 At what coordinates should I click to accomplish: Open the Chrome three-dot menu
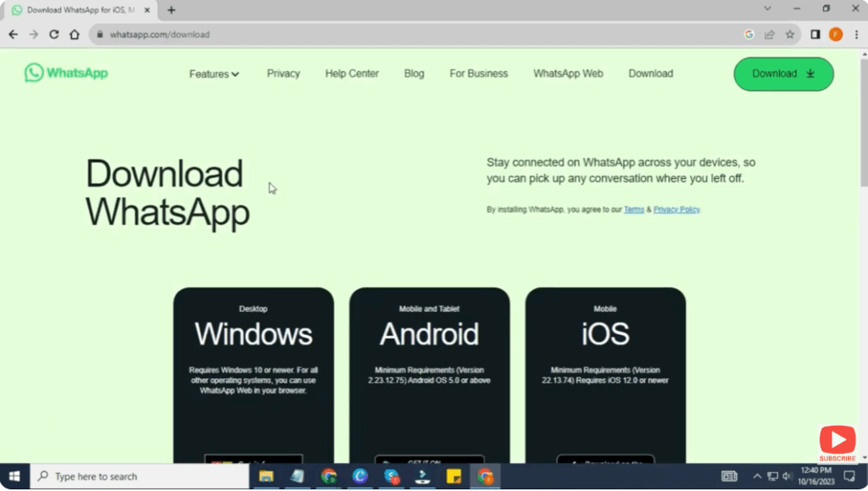[x=856, y=35]
